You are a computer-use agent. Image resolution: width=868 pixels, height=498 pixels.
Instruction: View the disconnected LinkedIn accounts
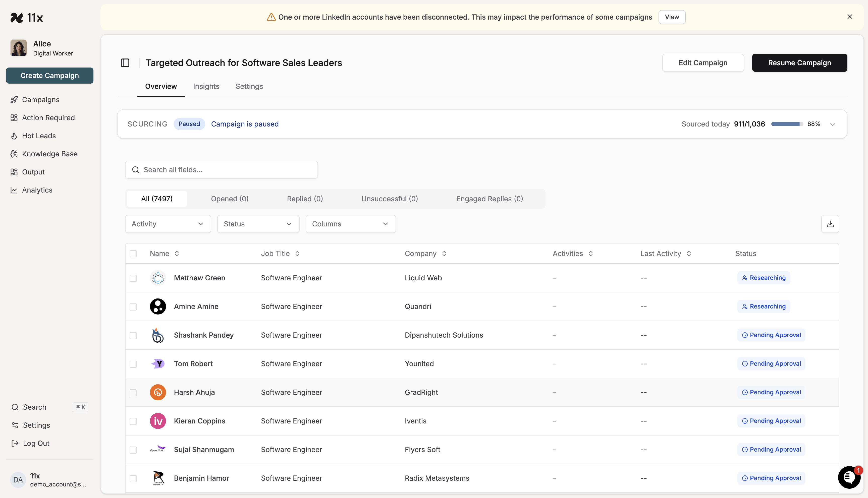[x=672, y=17]
